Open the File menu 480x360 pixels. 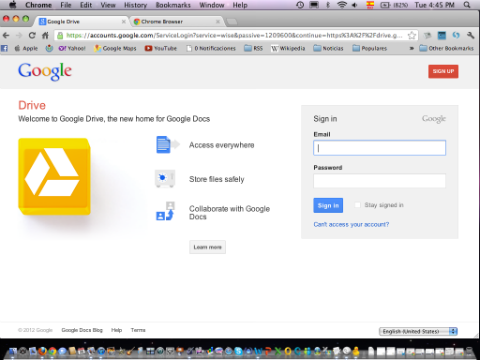click(x=66, y=5)
